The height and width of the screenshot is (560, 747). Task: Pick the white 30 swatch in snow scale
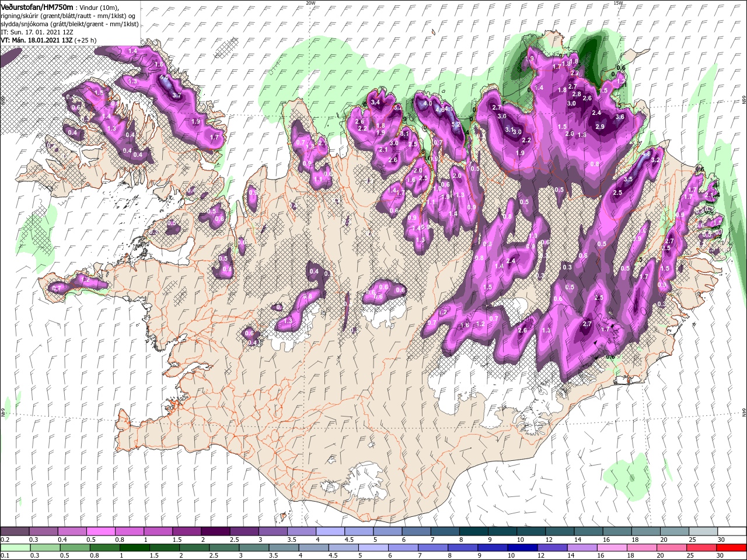point(731,531)
